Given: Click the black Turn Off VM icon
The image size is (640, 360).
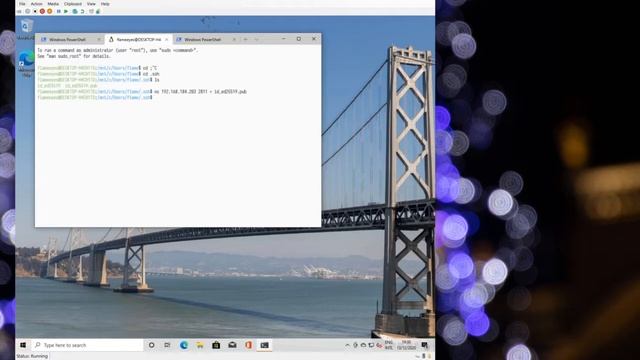Looking at the screenshot, I should point(35,11).
